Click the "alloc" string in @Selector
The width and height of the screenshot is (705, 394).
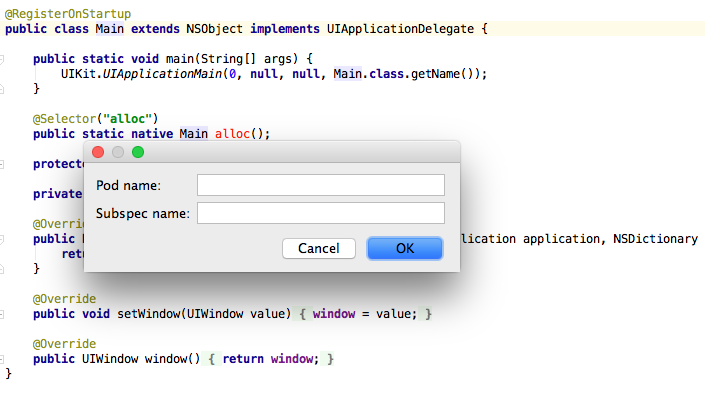click(x=128, y=119)
